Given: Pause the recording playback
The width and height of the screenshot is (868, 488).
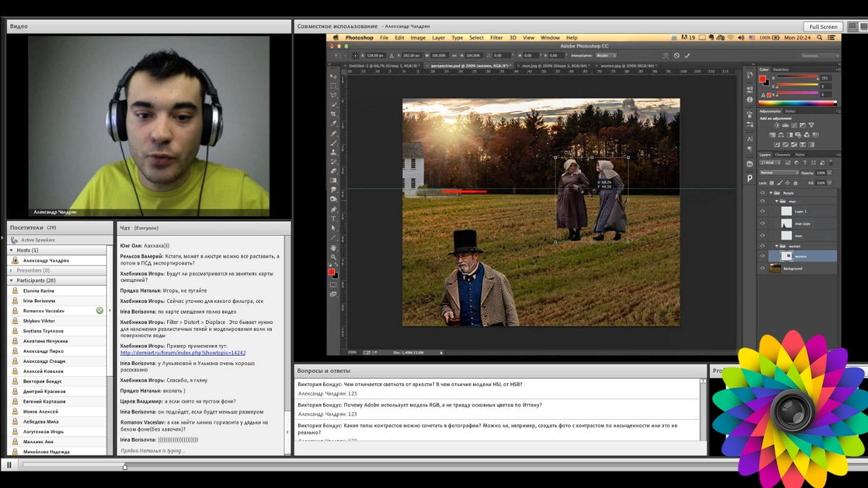Looking at the screenshot, I should pos(9,465).
